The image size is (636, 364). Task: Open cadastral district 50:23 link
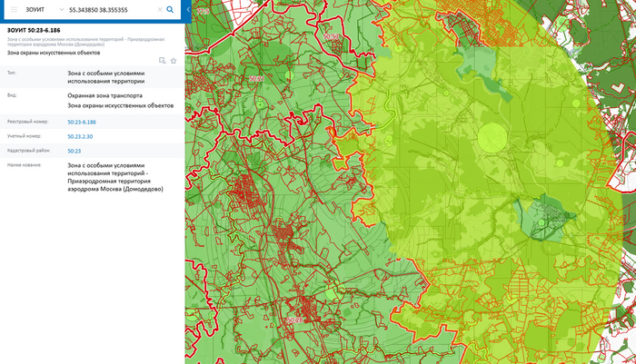coord(75,151)
